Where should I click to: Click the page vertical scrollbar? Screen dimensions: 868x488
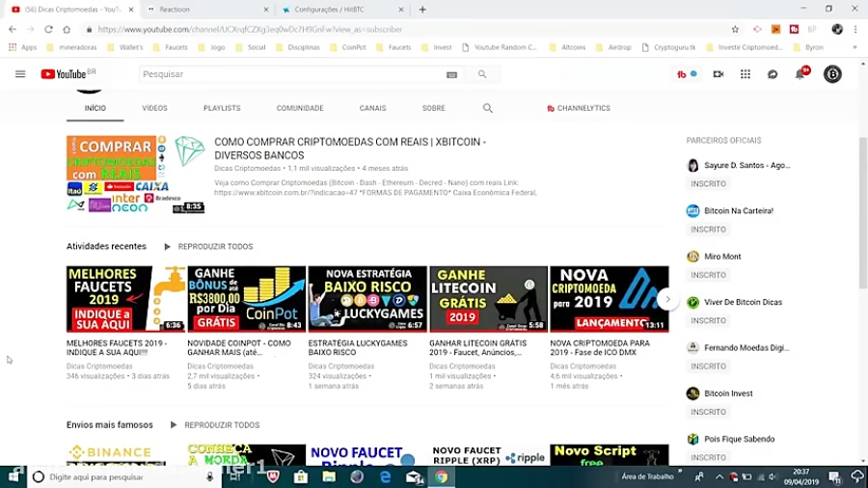click(863, 213)
